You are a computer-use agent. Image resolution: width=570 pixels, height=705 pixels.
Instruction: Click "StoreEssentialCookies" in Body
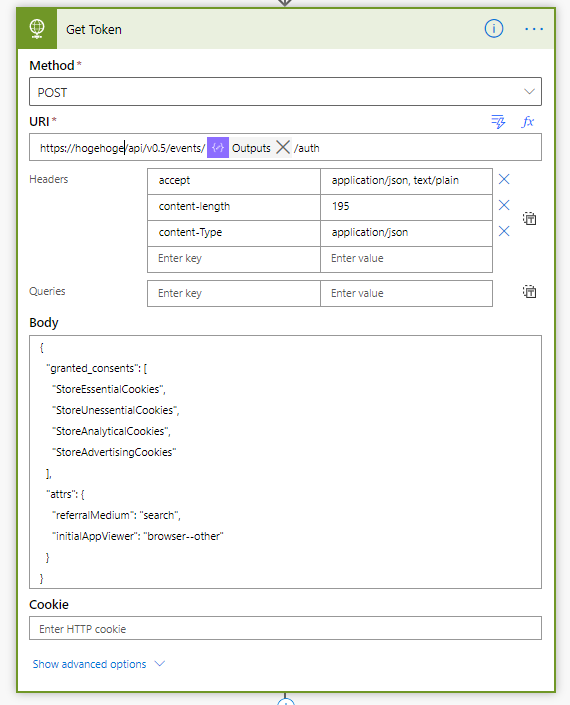pos(109,389)
